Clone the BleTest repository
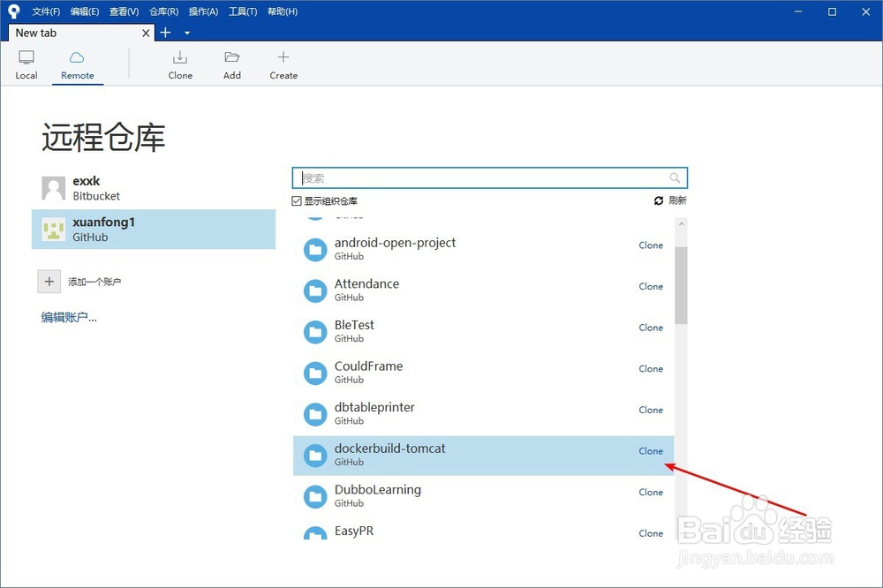This screenshot has width=883, height=588. pyautogui.click(x=651, y=328)
